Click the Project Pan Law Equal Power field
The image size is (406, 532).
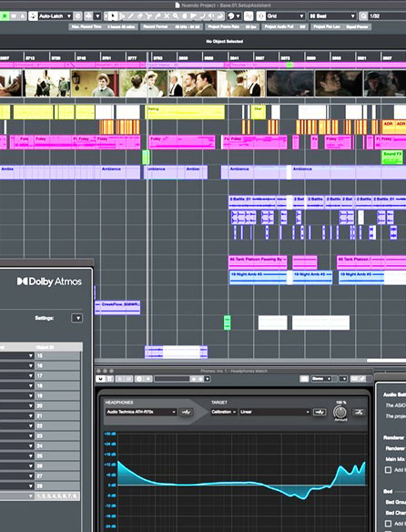point(340,26)
